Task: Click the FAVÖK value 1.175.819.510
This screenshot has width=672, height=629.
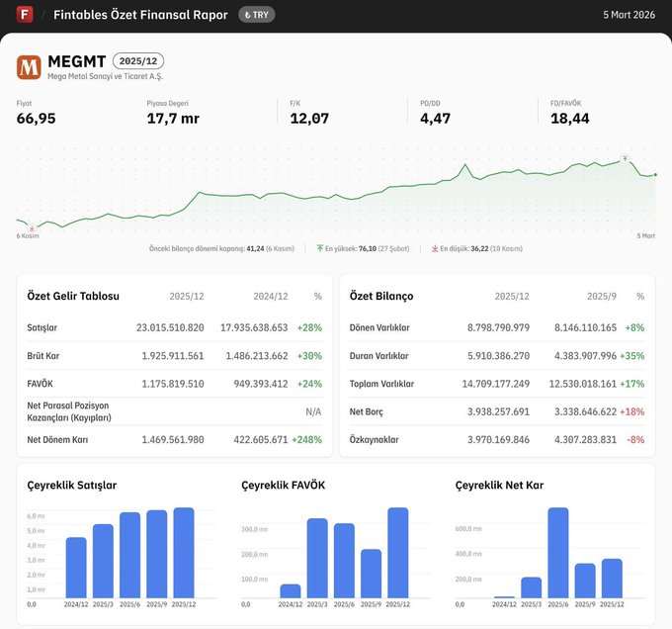Action: 173,384
